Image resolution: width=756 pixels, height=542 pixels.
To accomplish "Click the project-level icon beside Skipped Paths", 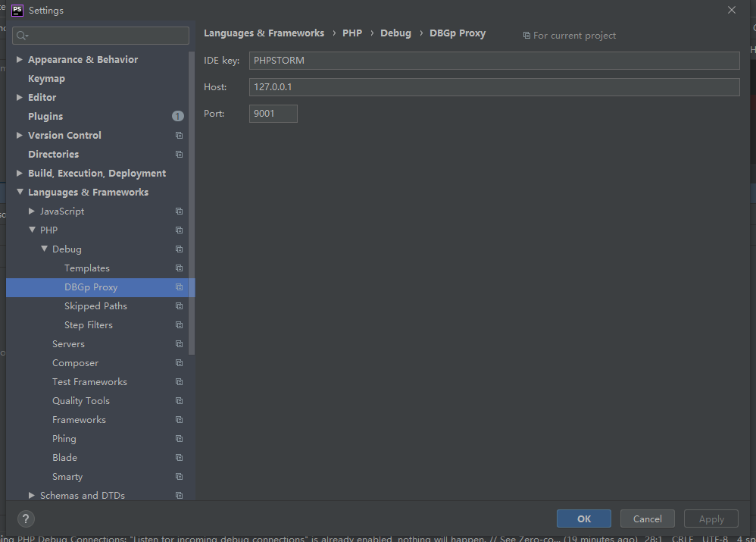I will click(x=179, y=306).
